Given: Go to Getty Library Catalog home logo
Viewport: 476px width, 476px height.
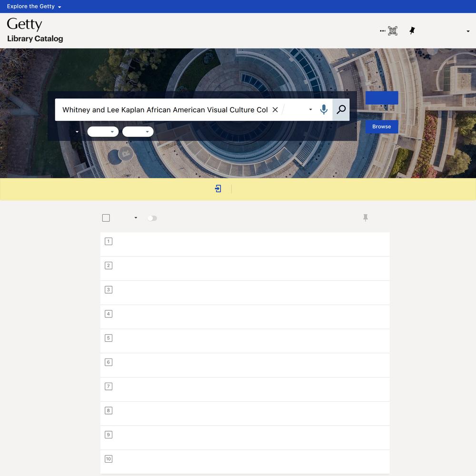Looking at the screenshot, I should 35,30.
